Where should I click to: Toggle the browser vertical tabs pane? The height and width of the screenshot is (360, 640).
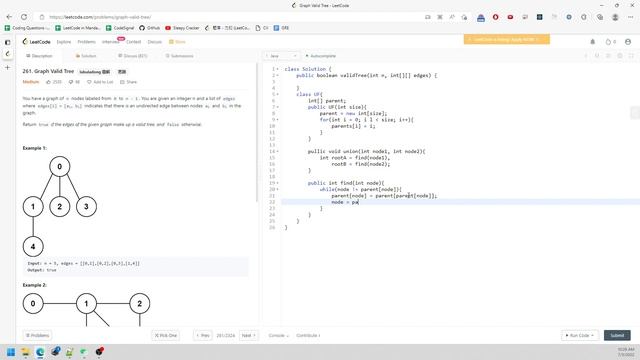[7, 42]
